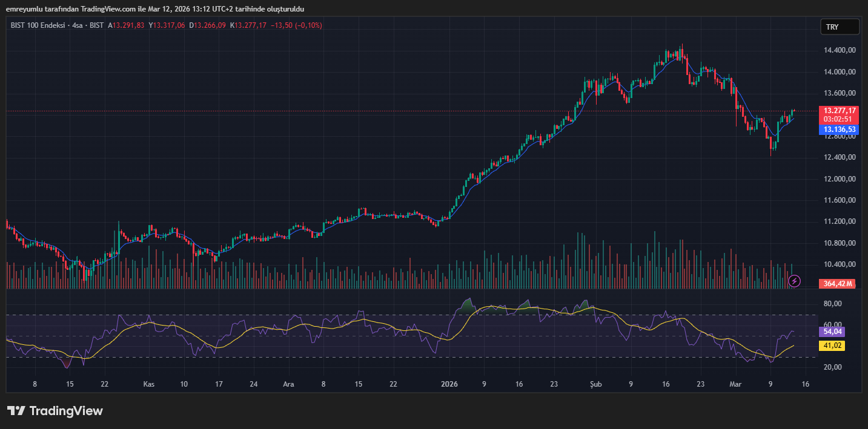Select the blue 13.136,53 moving average label
Image resolution: width=868 pixels, height=429 pixels.
pos(839,129)
